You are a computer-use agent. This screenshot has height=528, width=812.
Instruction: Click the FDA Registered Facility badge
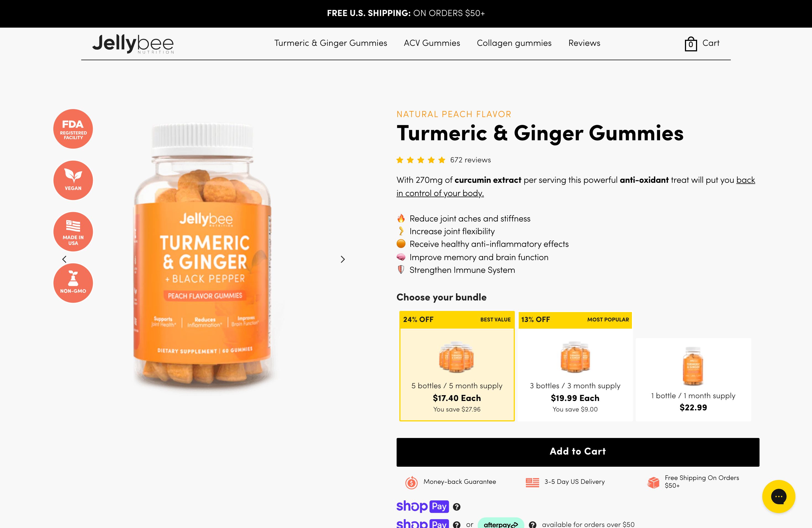click(x=73, y=129)
